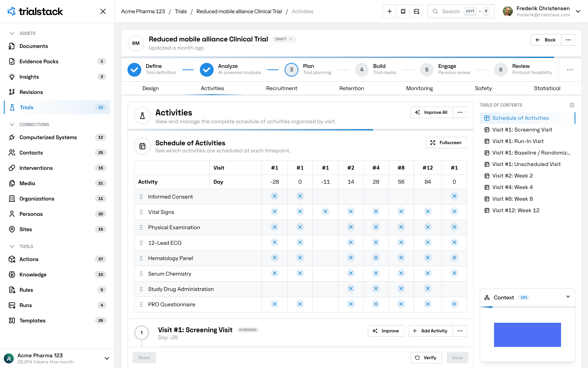Go to Insights in the sidebar
588x368 pixels.
point(57,77)
